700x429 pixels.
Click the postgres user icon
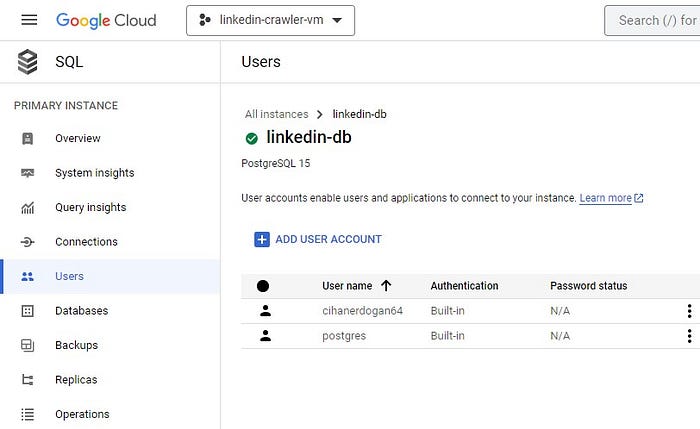[266, 336]
